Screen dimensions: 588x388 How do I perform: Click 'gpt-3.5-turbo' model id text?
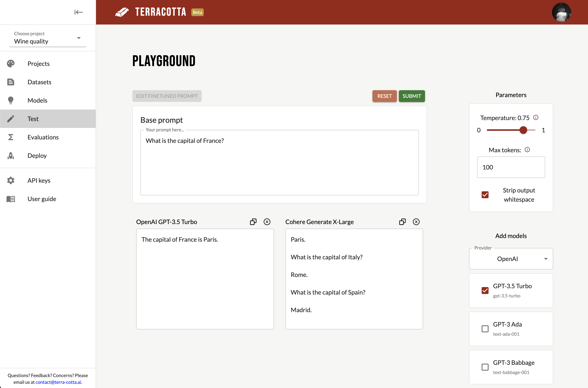pyautogui.click(x=507, y=296)
